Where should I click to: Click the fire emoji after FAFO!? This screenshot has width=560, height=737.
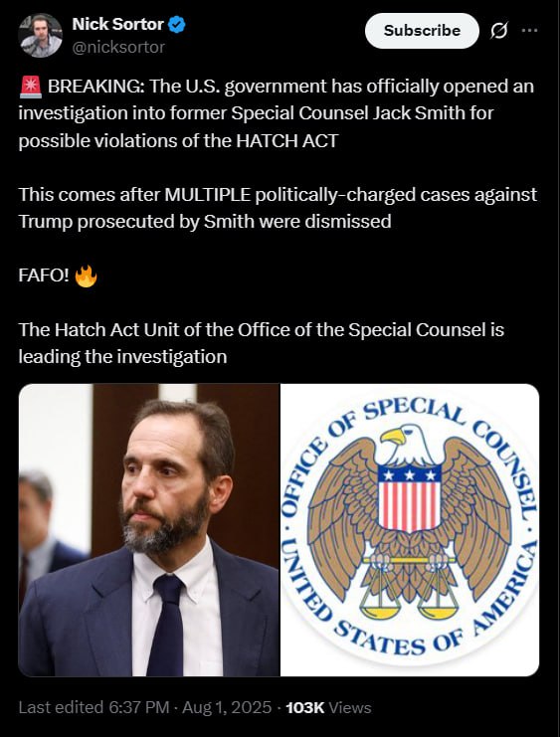(87, 276)
